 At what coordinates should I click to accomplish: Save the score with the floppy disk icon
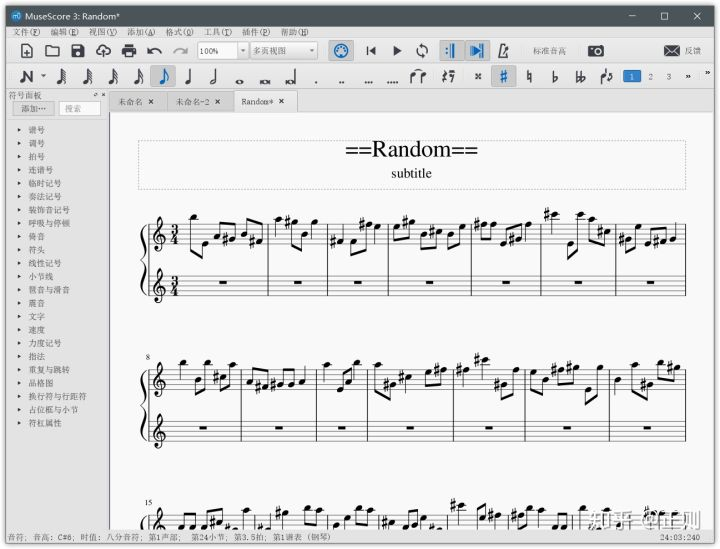coord(78,51)
